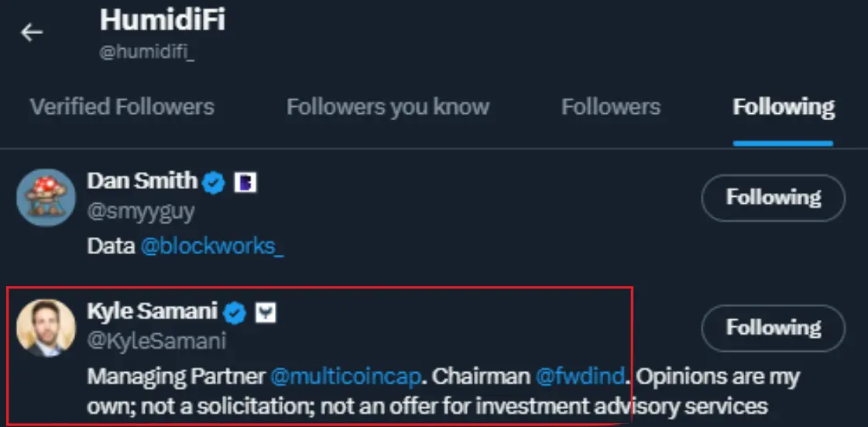Visit the @fwdind mention link
This screenshot has height=427, width=868.
579,377
